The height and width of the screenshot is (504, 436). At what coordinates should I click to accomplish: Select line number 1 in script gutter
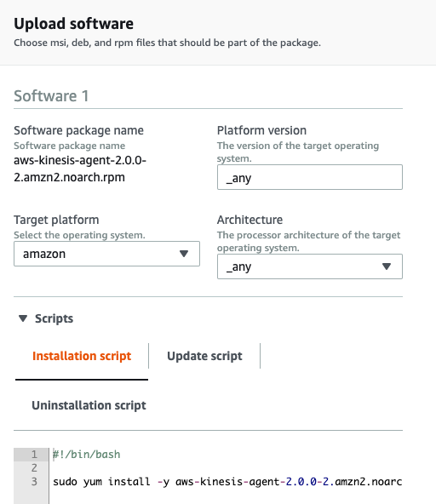coord(34,455)
